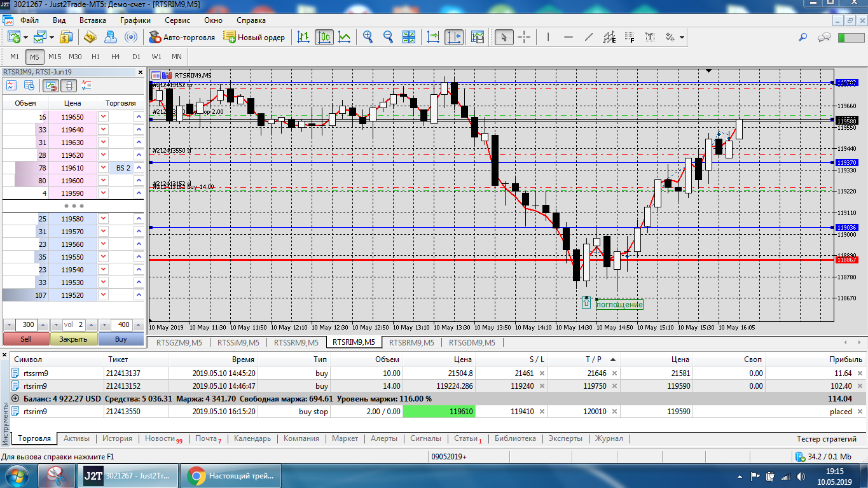
Task: Switch to the RTSBRM9,M5 chart tab
Action: [x=410, y=342]
